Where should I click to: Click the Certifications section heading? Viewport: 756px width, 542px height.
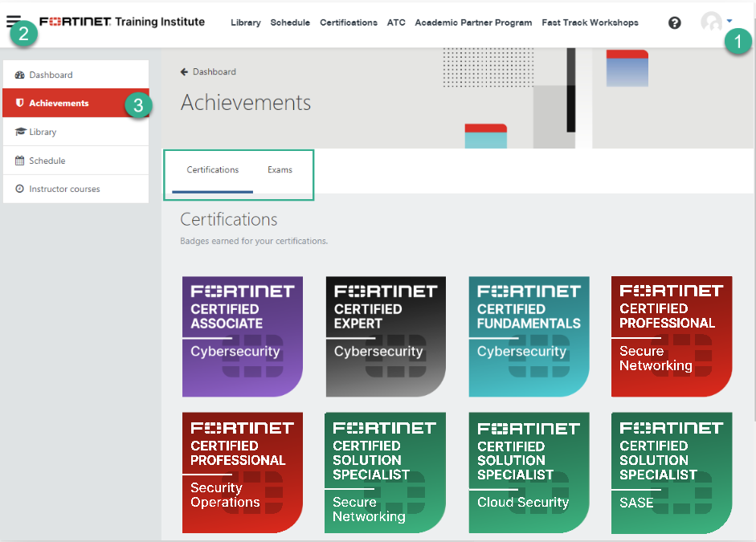pyautogui.click(x=228, y=220)
